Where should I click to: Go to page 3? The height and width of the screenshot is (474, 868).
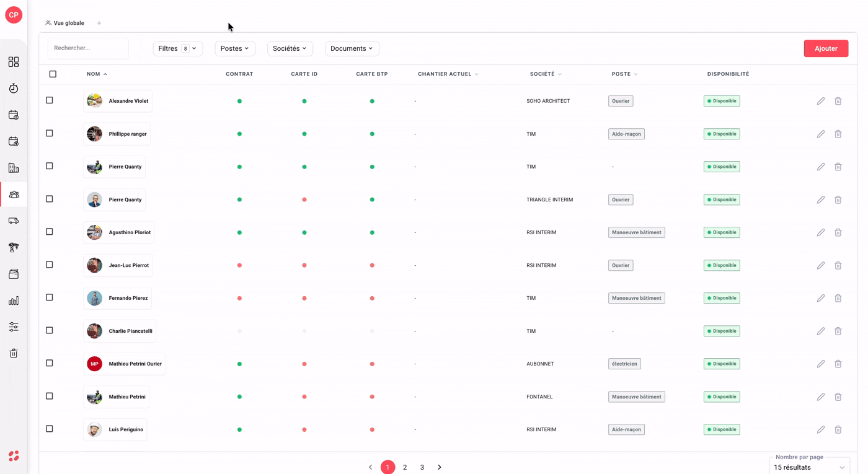(422, 467)
